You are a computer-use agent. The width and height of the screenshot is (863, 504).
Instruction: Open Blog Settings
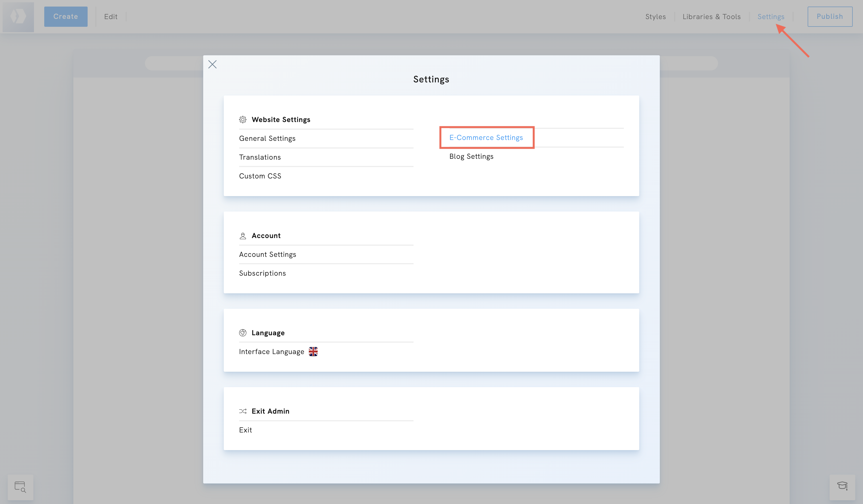click(x=471, y=157)
